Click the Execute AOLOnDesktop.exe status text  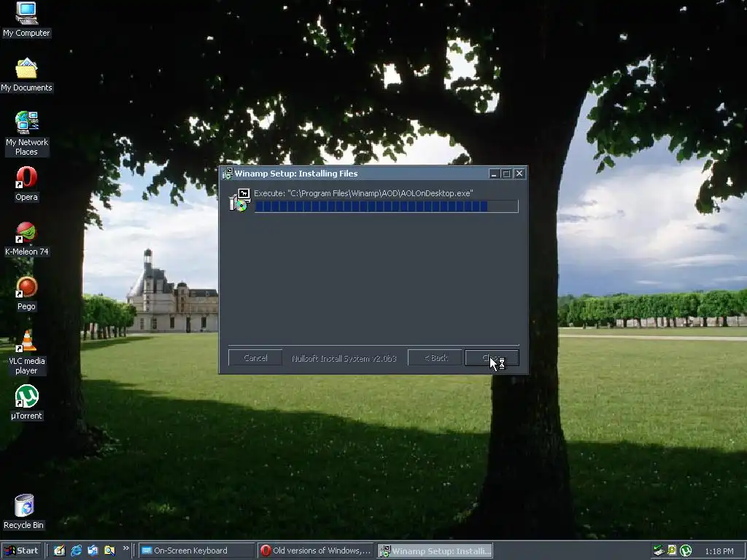pos(363,193)
